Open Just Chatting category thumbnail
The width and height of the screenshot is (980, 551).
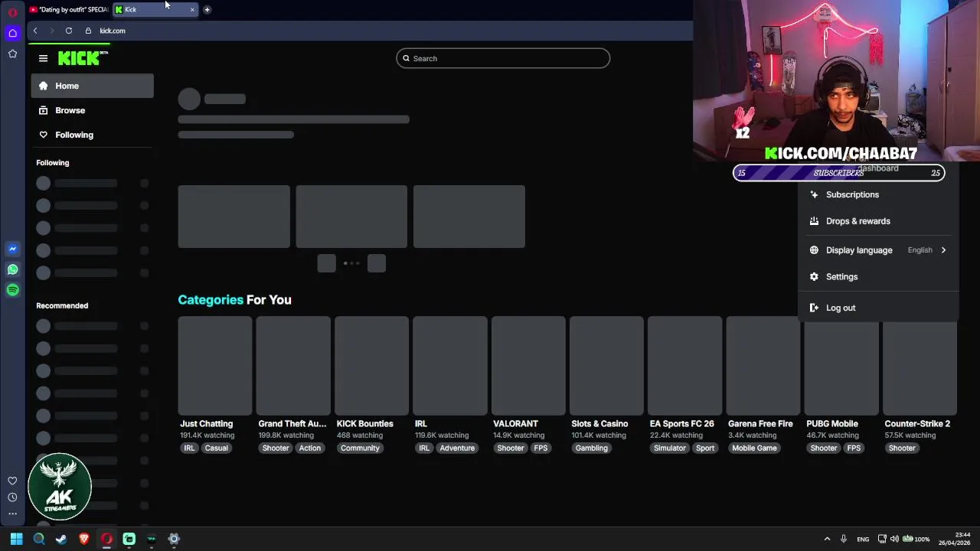(x=215, y=366)
